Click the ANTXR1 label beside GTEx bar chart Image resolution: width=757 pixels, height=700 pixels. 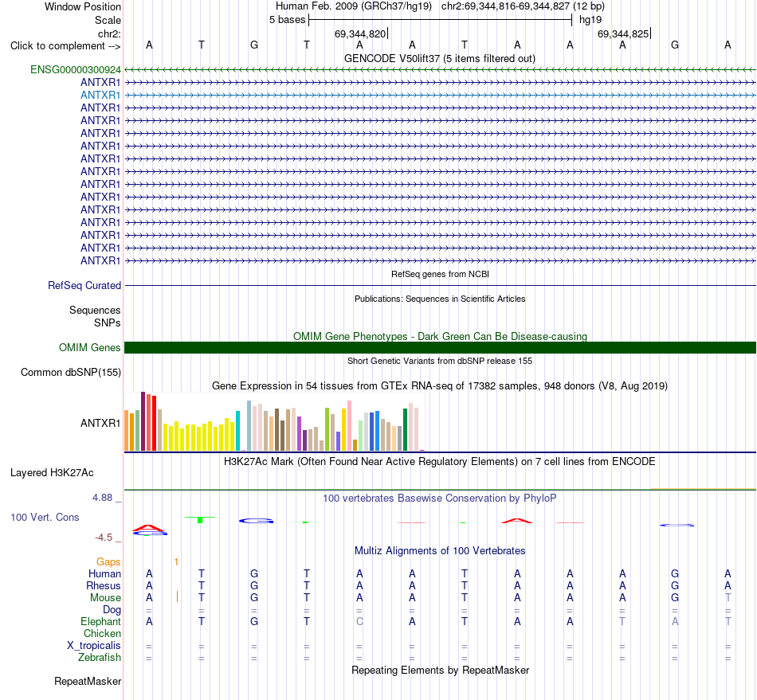(100, 423)
